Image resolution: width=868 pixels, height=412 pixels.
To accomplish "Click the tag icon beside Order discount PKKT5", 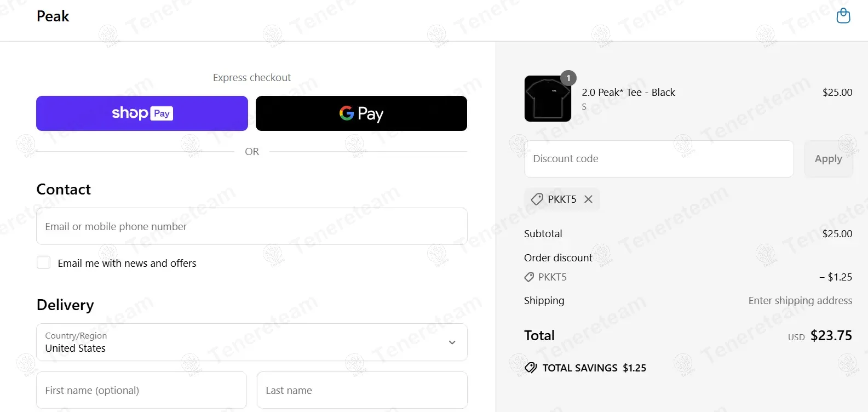I will [x=529, y=277].
